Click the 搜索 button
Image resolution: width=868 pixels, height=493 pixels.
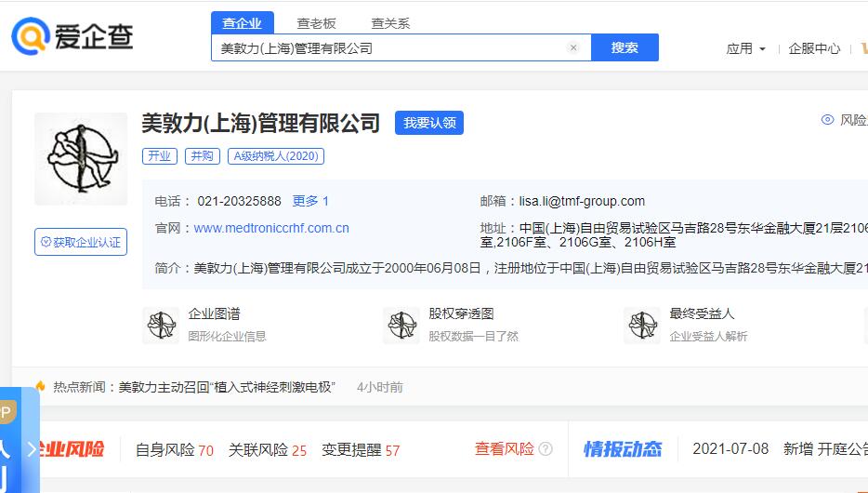click(625, 47)
